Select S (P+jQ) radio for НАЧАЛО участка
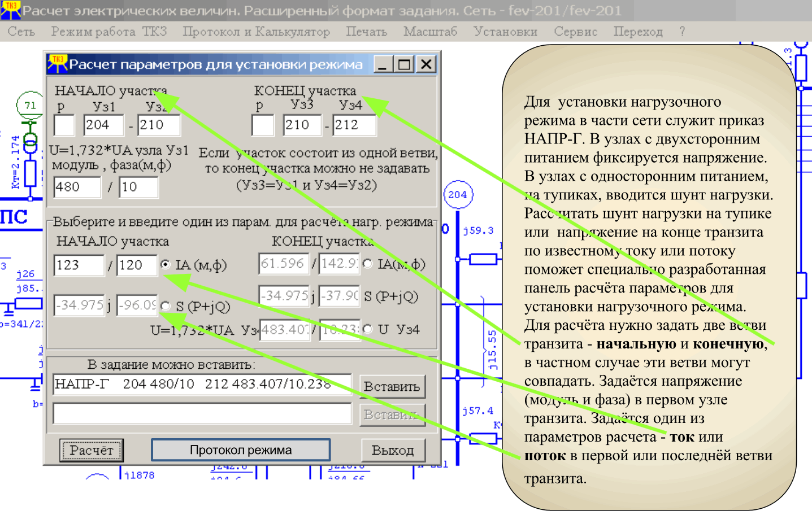 [x=166, y=305]
